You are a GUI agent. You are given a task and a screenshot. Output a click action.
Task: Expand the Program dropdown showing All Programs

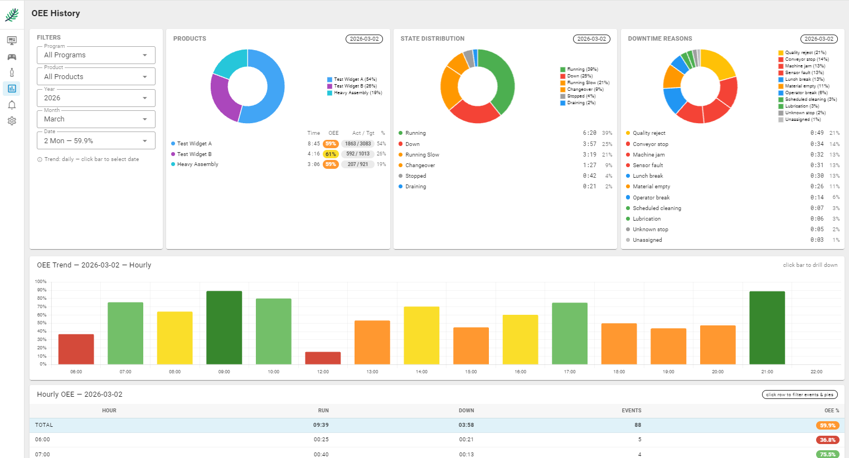point(96,55)
